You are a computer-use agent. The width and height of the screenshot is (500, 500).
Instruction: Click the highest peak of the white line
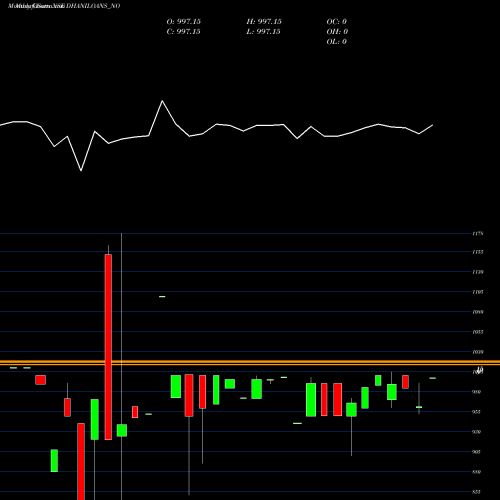tap(162, 101)
